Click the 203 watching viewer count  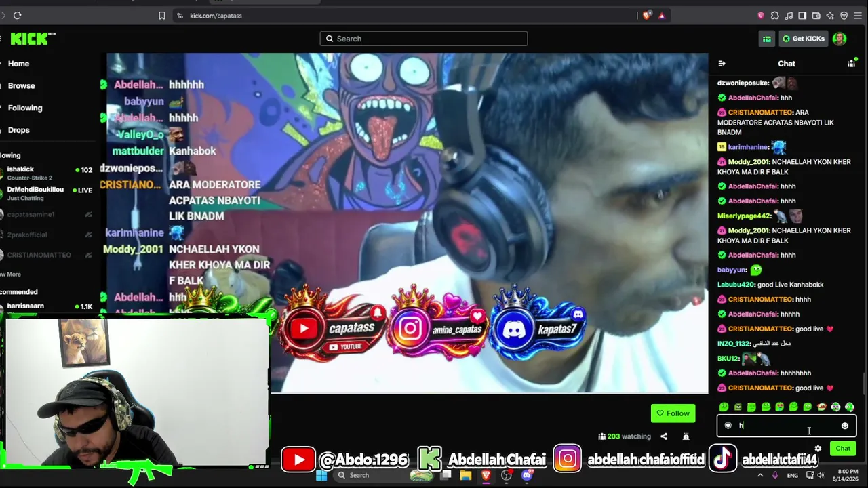[625, 436]
